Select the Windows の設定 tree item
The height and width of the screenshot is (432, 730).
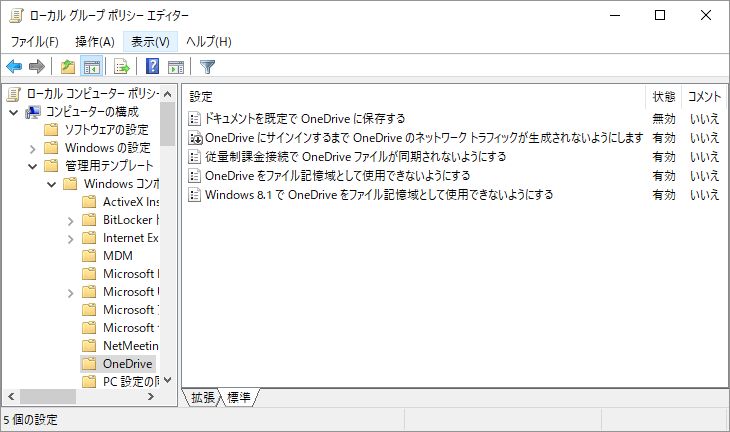108,148
